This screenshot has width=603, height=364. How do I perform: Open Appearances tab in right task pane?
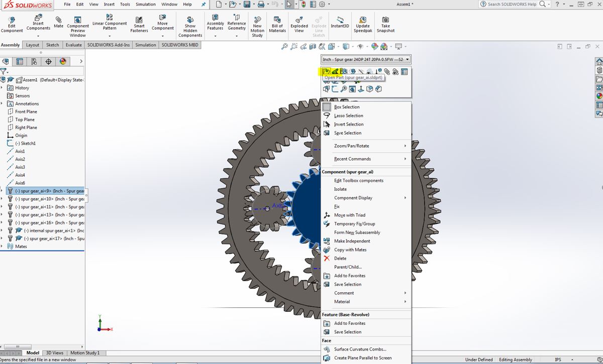(x=599, y=96)
